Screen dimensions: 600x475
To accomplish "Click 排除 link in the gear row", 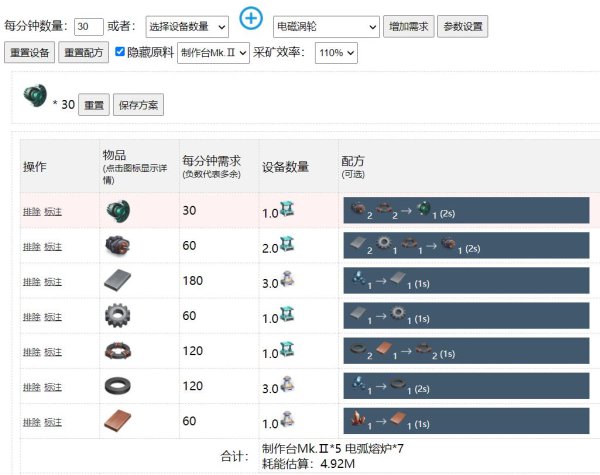I will click(31, 317).
